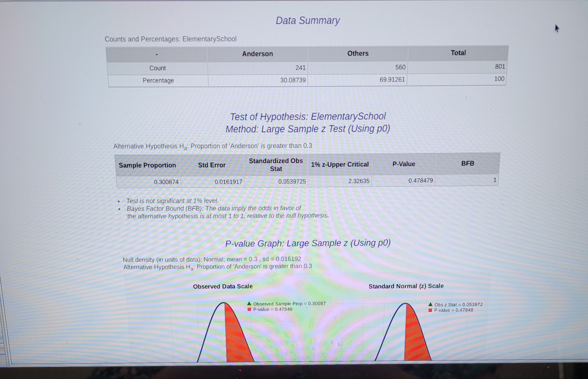The image size is (588, 379).
Task: Click the Observed Data Scale density curve
Action: [x=225, y=332]
